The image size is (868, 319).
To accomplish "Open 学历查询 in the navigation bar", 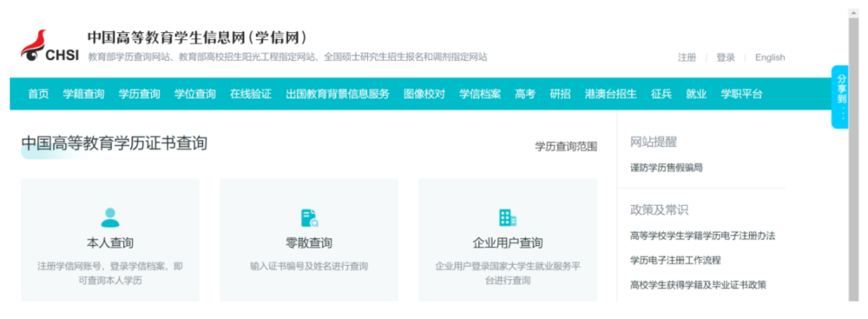I will point(140,94).
